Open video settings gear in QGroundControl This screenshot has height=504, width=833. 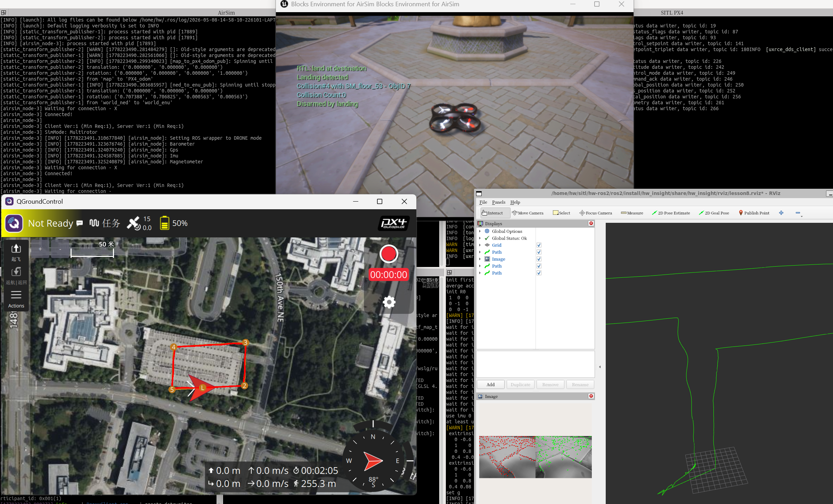tap(389, 302)
